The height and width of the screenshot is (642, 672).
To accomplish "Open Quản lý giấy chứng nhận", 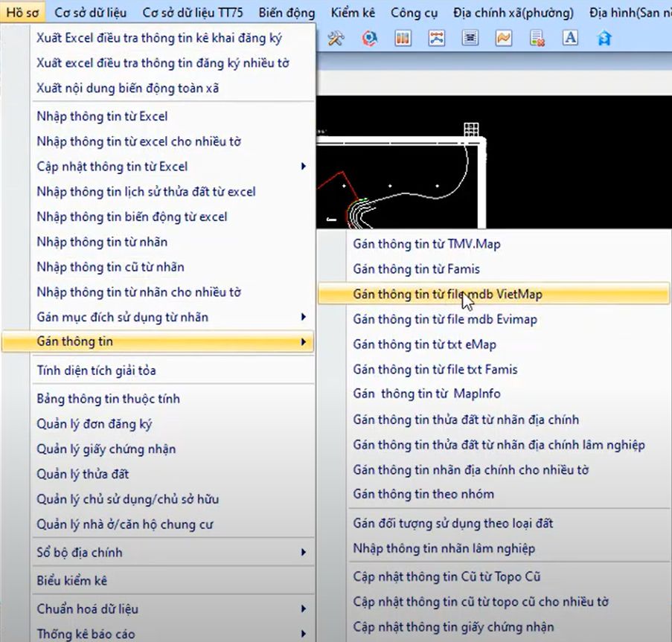I will pyautogui.click(x=106, y=449).
